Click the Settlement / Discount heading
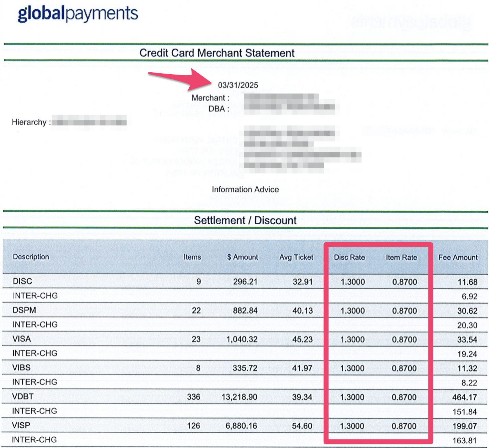Screen dimensions: 489x448 [x=245, y=220]
